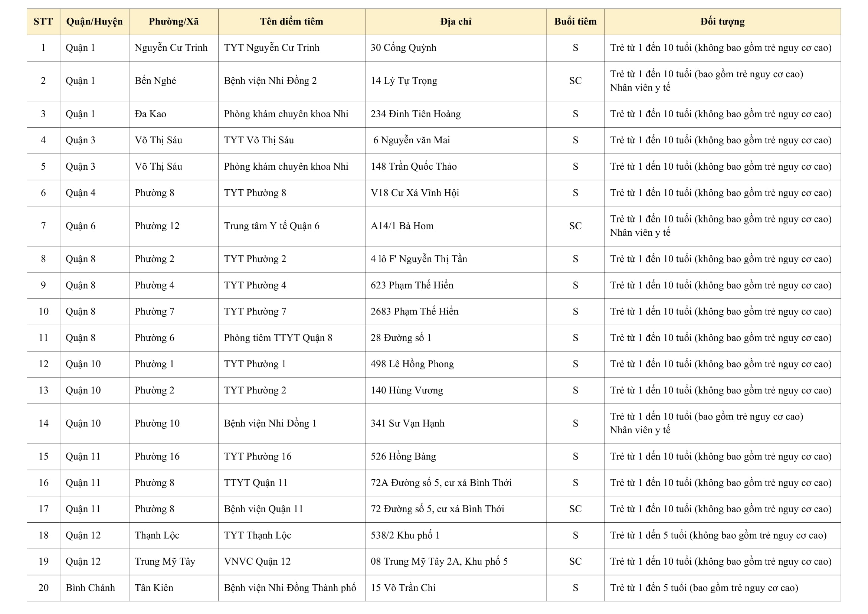Click the "Đối tượng" column header
This screenshot has width=868, height=614.
(x=722, y=22)
